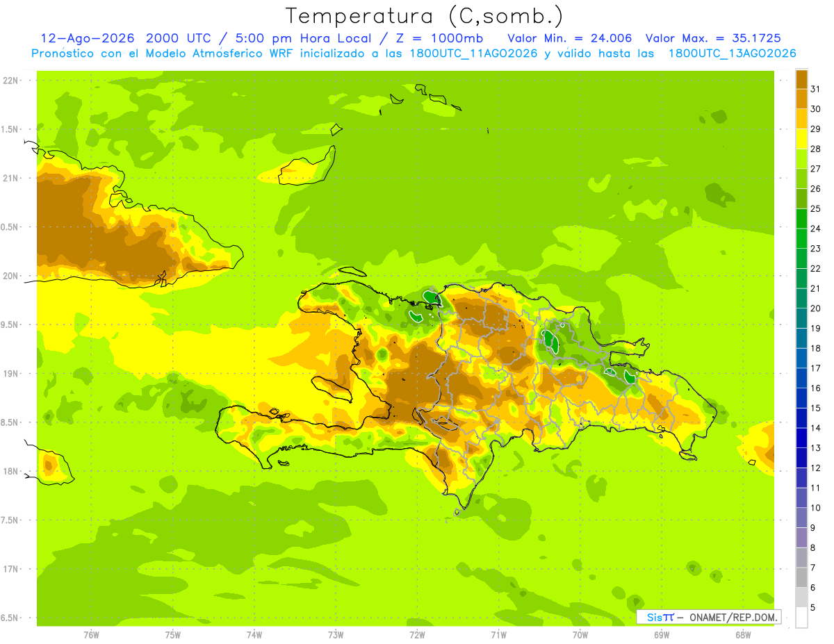Image resolution: width=834 pixels, height=644 pixels.
Task: Pick the gray swatch between 6 and 7
Action: (x=801, y=577)
